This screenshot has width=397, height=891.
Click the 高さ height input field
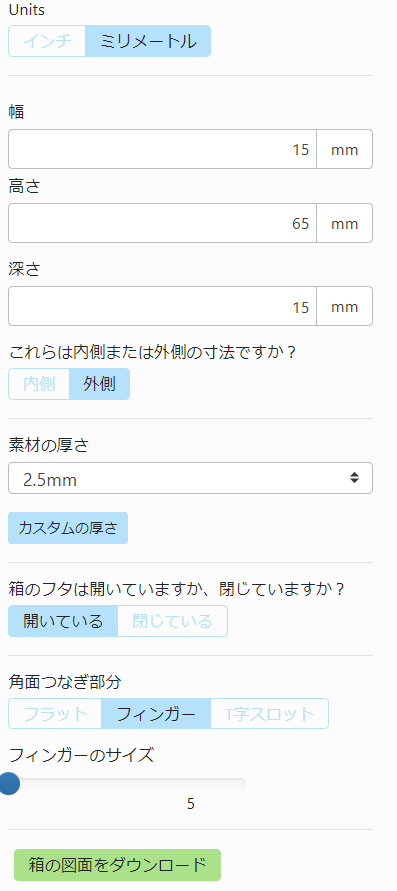[x=162, y=223]
